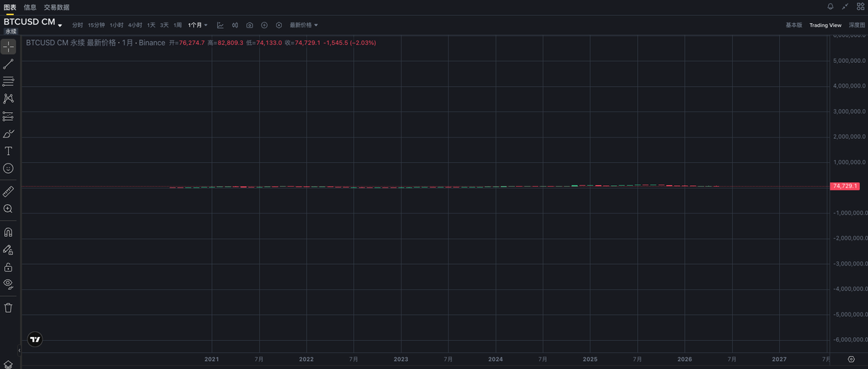
Task: Click the 2021 time axis label
Action: coord(212,359)
